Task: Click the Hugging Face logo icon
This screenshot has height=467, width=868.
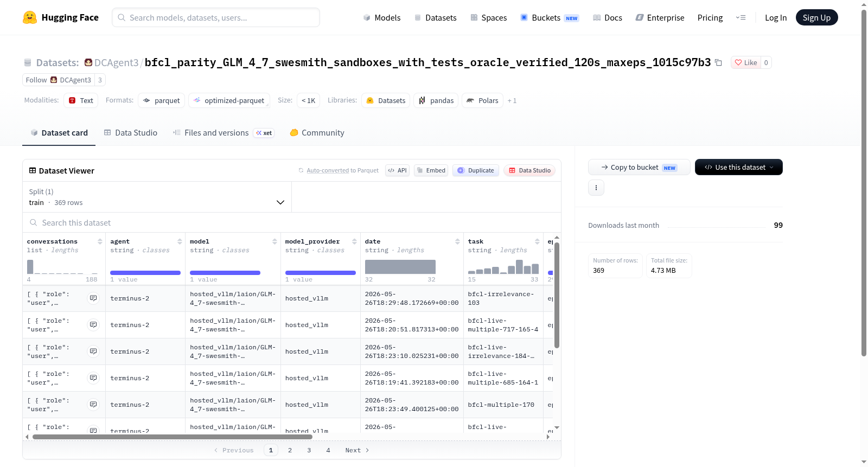Action: coord(30,17)
